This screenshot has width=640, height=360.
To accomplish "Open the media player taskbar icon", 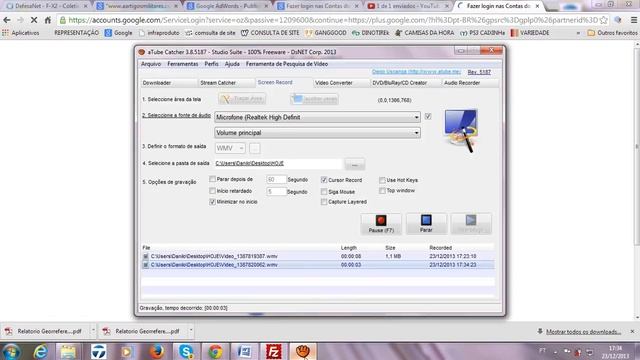I will [x=127, y=351].
